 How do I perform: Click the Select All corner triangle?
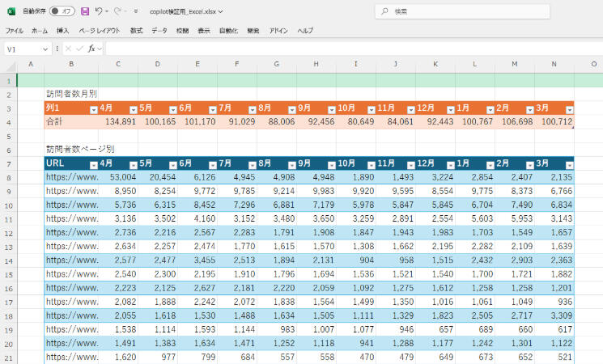point(10,67)
